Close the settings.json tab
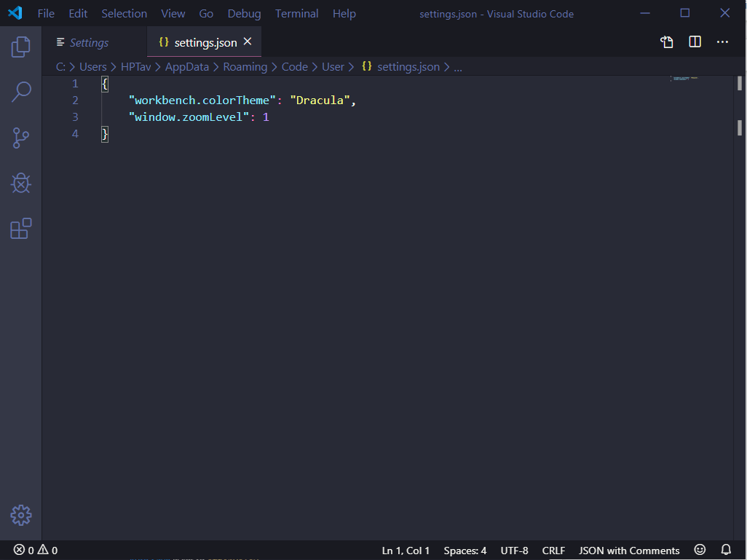747x560 pixels. (248, 42)
